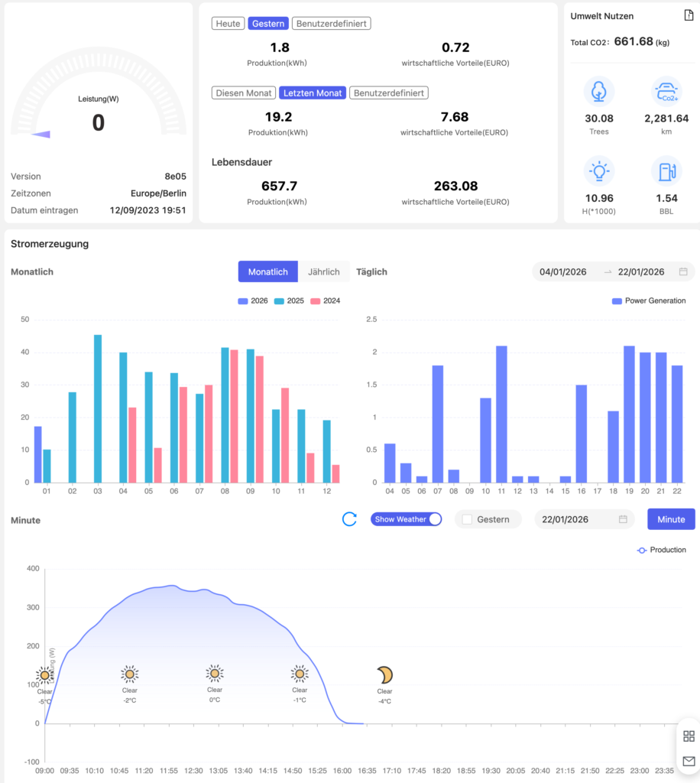The width and height of the screenshot is (700, 783).
Task: Refresh the minute chart with reload icon
Action: 349,519
